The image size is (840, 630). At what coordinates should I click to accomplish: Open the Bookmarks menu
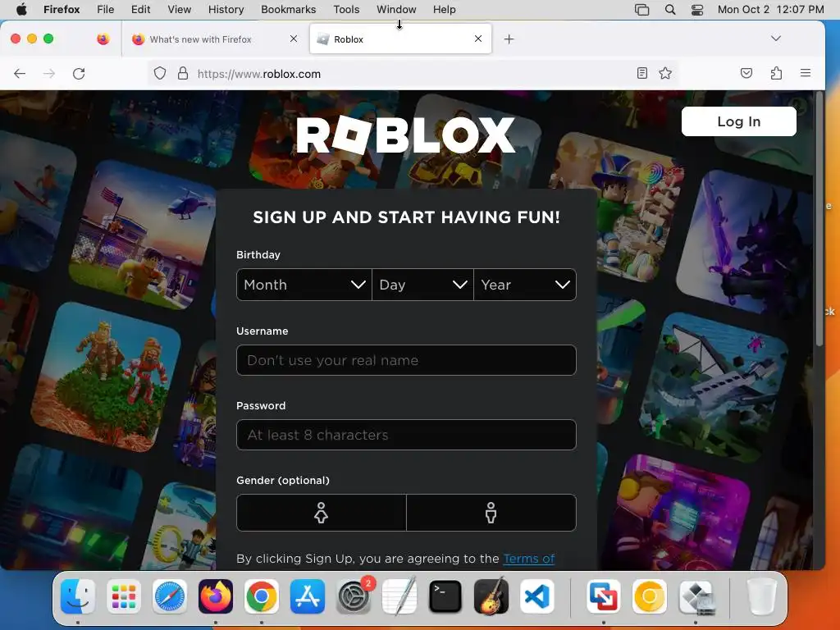tap(289, 10)
